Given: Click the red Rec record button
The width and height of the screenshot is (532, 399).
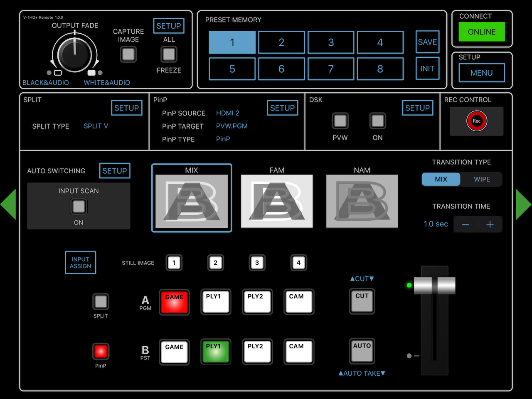Looking at the screenshot, I should (477, 121).
